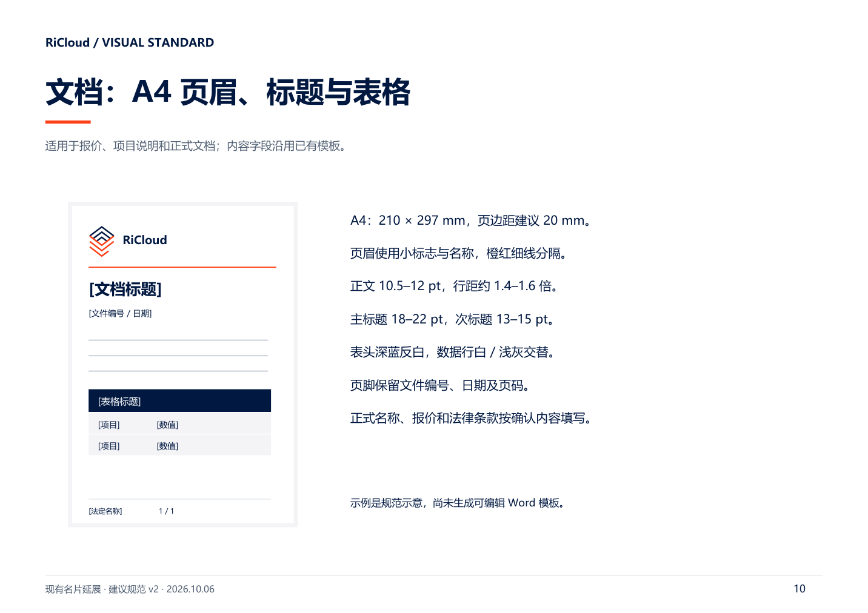The image size is (868, 613).
Task: Select the "1 / 1" page indicator
Action: 166,511
